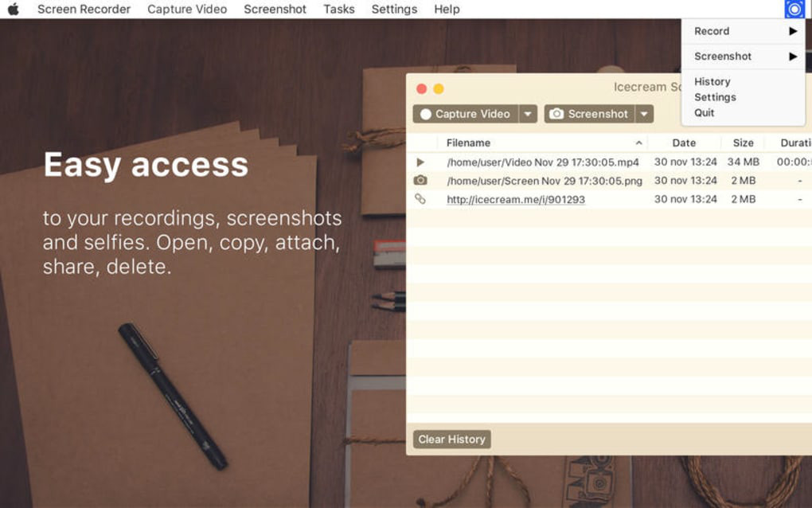Click the camera icon of the Screen png row
This screenshot has height=508, width=812.
(x=420, y=180)
